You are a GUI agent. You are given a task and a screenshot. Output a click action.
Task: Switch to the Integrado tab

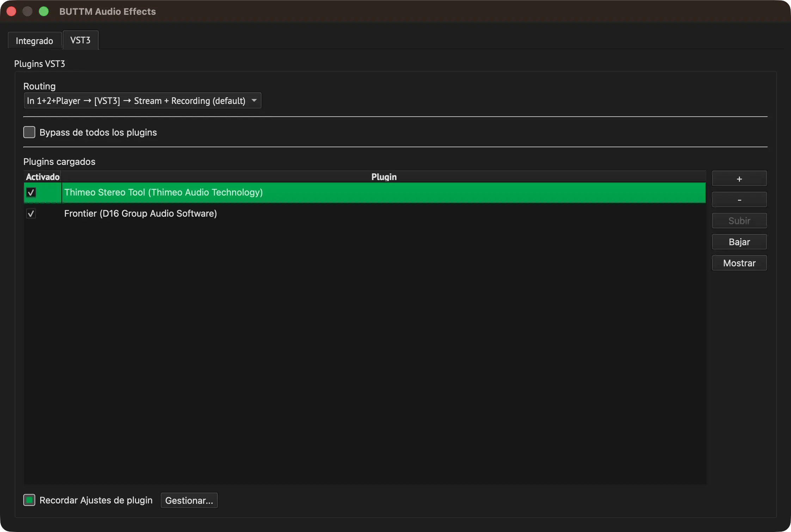[x=35, y=41]
